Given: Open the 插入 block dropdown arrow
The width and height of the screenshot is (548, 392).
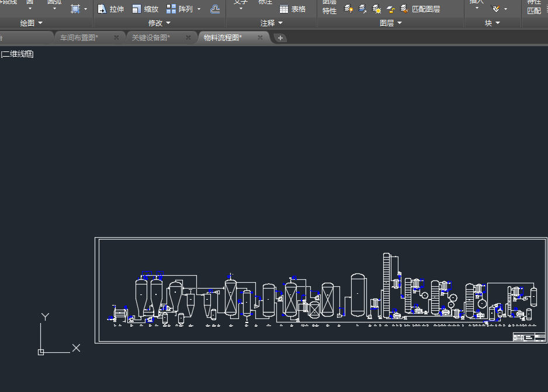Looking at the screenshot, I should (477, 8).
